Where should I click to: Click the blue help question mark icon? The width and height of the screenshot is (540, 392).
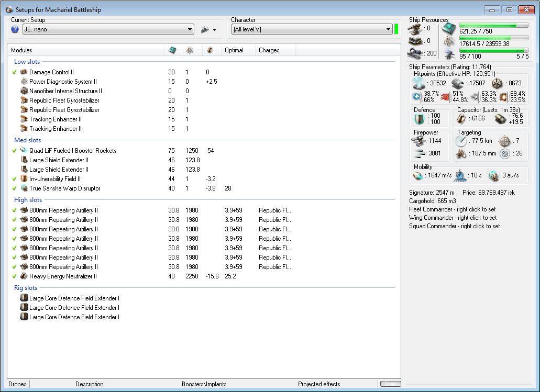(15, 29)
